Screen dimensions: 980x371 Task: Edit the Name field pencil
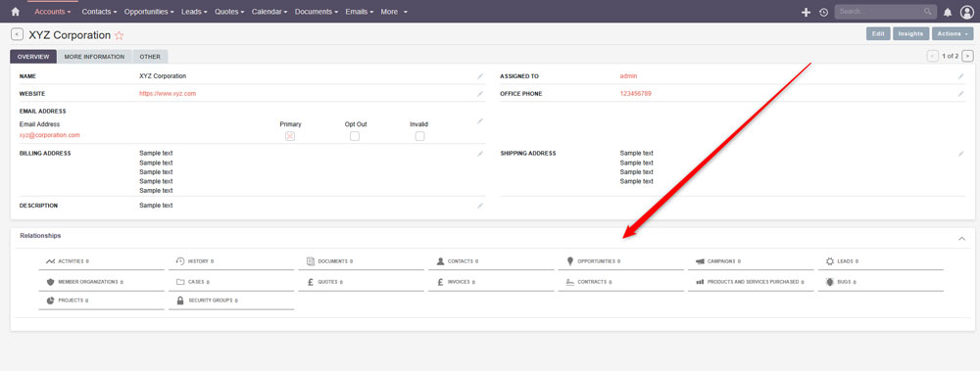tap(480, 76)
